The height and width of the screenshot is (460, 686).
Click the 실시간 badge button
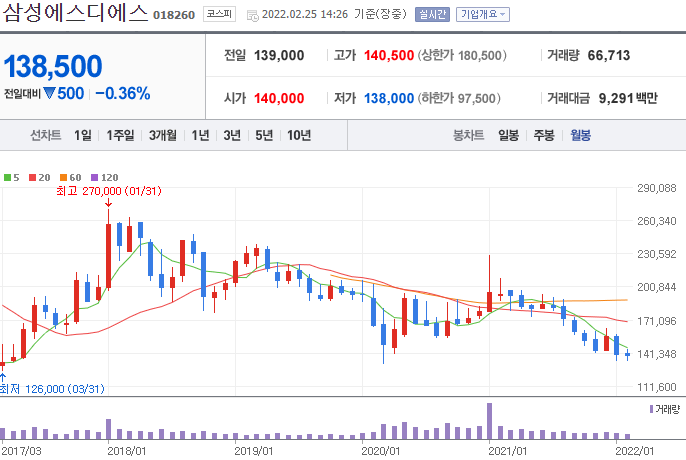click(x=432, y=14)
